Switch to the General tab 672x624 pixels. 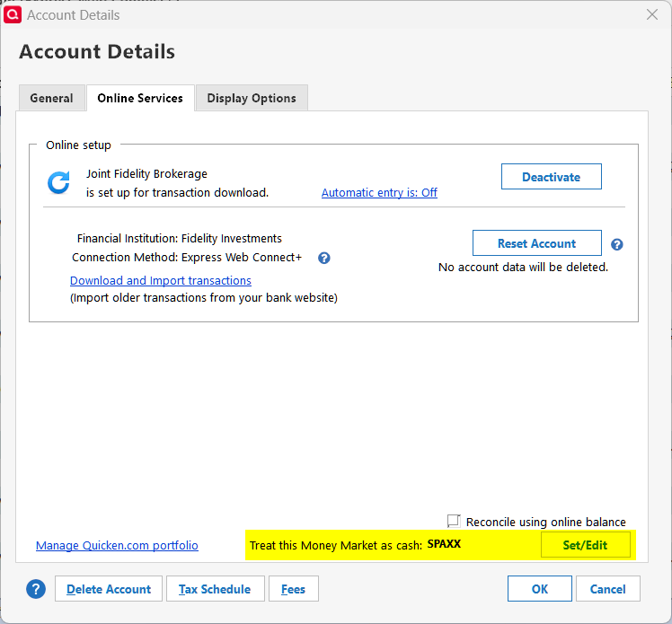pos(52,98)
